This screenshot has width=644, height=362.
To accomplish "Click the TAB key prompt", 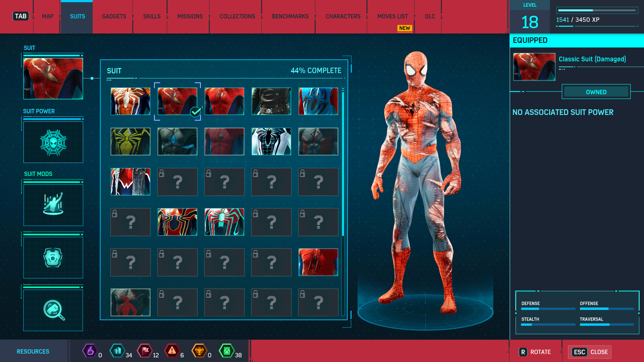I will pyautogui.click(x=21, y=16).
